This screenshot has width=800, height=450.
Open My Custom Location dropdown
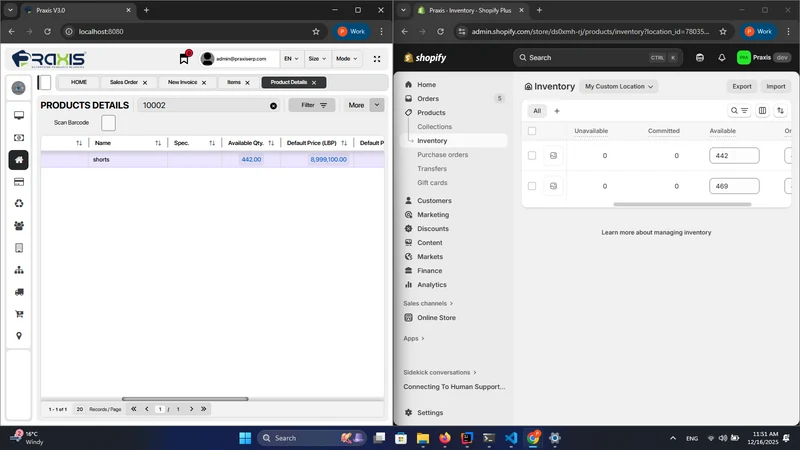click(618, 87)
